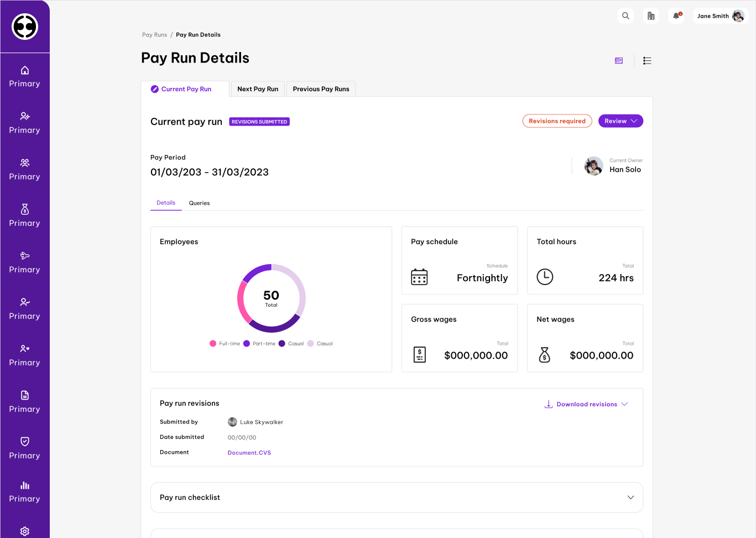756x538 pixels.
Task: Click the shield check sidebar icon
Action: pyautogui.click(x=25, y=441)
